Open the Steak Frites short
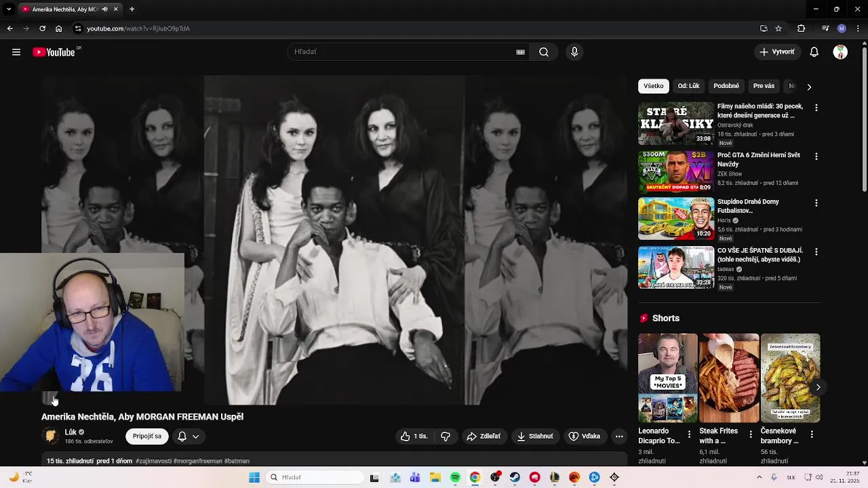The width and height of the screenshot is (868, 488). 729,378
